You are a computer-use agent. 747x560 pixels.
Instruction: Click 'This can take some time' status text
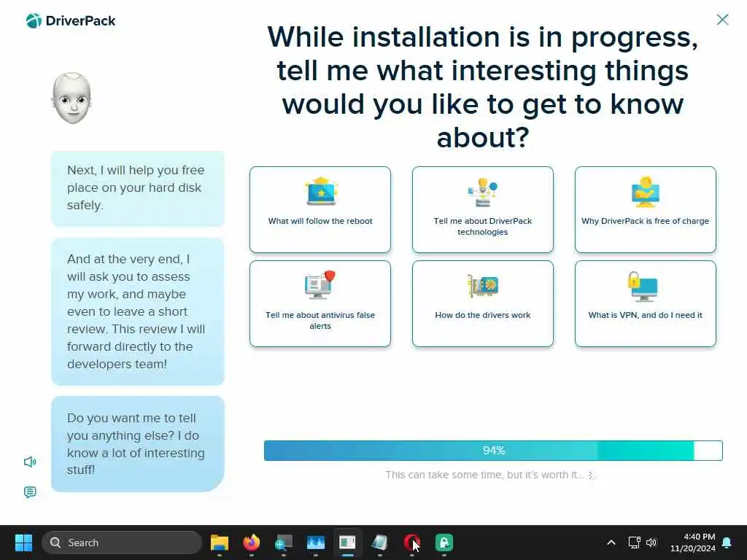[x=484, y=475]
